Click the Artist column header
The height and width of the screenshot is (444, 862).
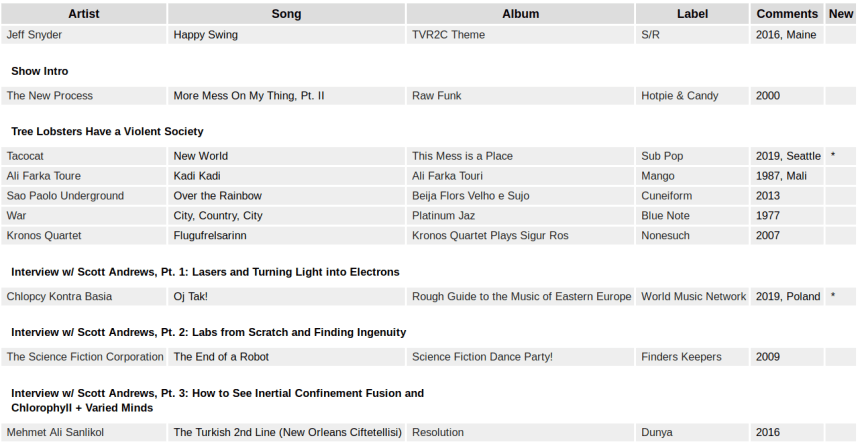pyautogui.click(x=83, y=14)
